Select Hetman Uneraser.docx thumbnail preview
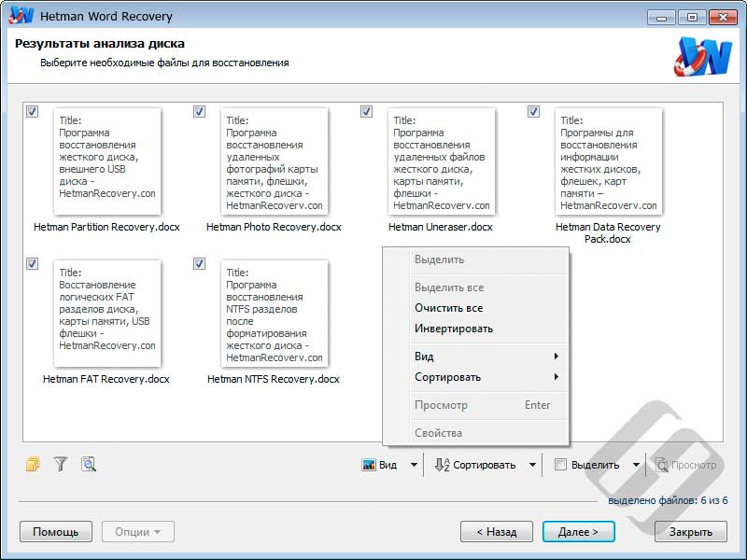The image size is (747, 560). coord(442,161)
